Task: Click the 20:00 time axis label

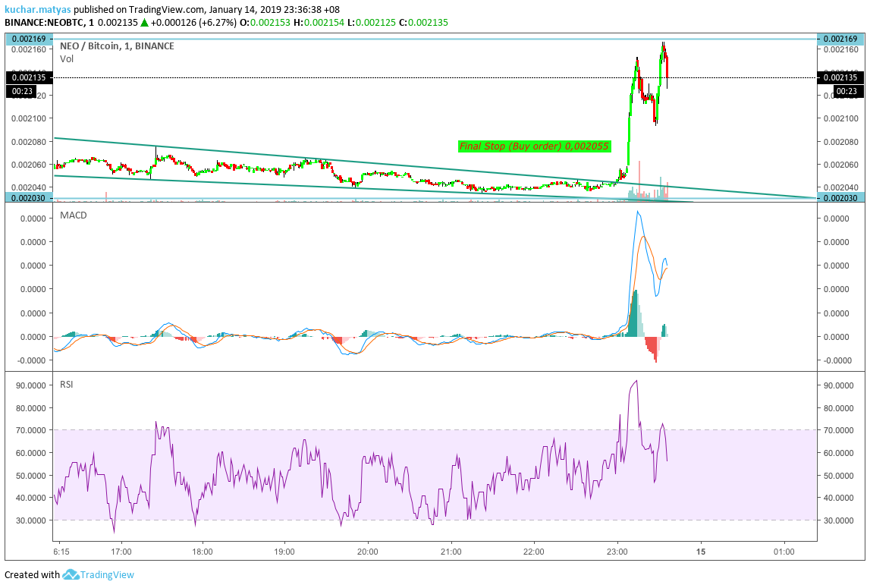Action: (367, 552)
